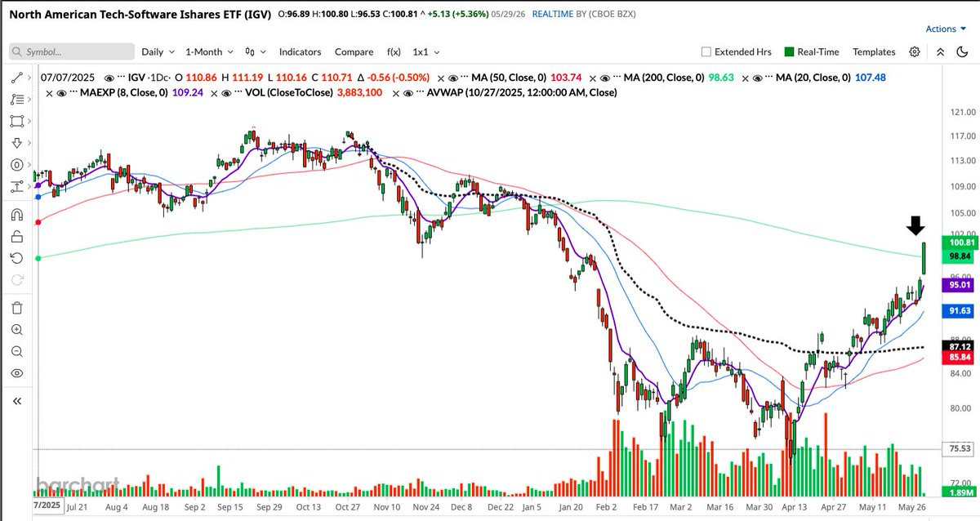This screenshot has height=521, width=980.
Task: Click the double up-chevron collapse icon
Action: click(x=940, y=51)
